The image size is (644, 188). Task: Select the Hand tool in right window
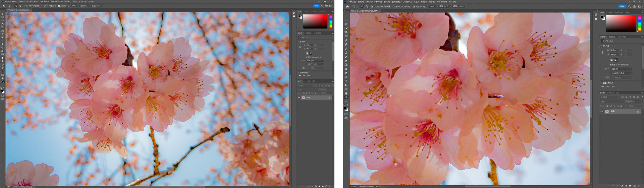click(x=346, y=93)
